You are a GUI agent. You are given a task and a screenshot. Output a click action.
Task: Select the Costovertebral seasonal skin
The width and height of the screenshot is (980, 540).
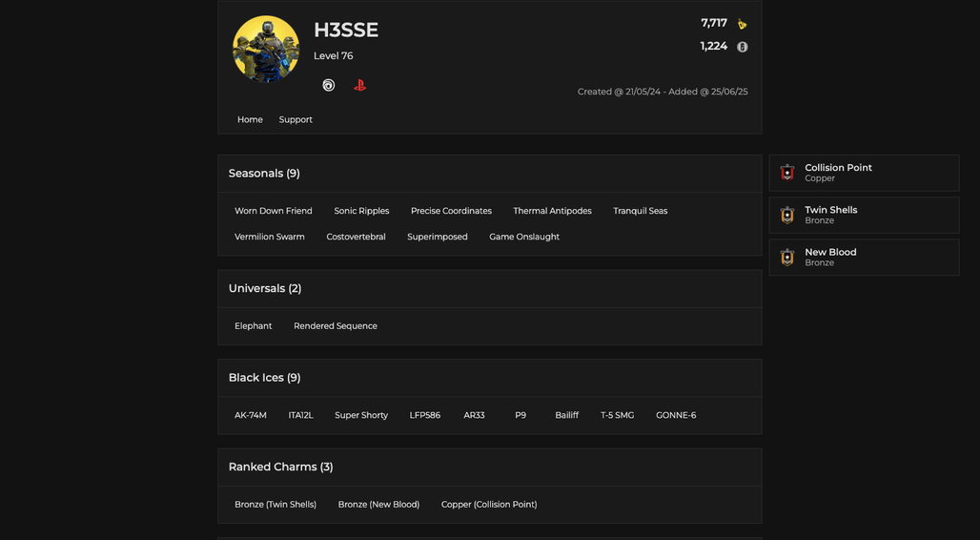click(356, 237)
